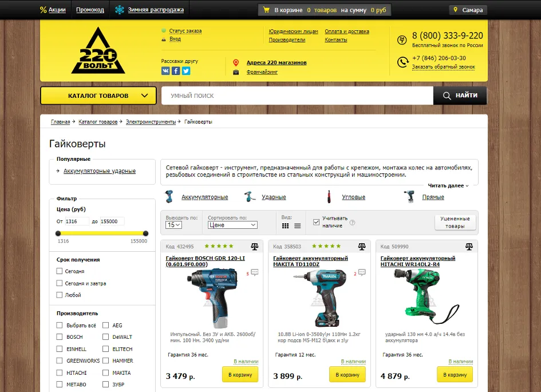Check the HITACHI manufacturer filter
The image size is (541, 392).
click(x=60, y=373)
